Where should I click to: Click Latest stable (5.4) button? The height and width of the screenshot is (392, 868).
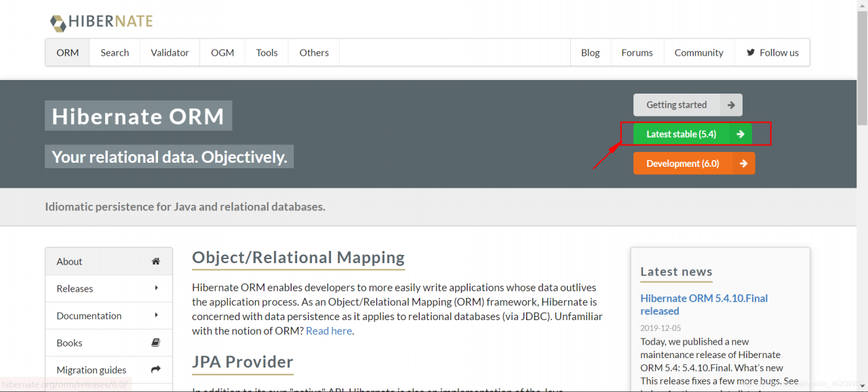692,134
